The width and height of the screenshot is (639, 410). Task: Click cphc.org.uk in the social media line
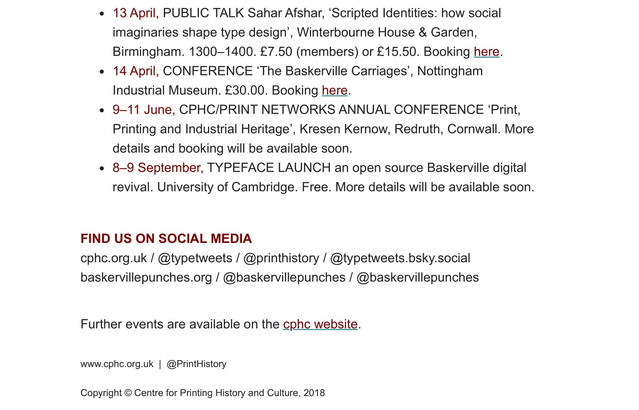[x=113, y=258]
